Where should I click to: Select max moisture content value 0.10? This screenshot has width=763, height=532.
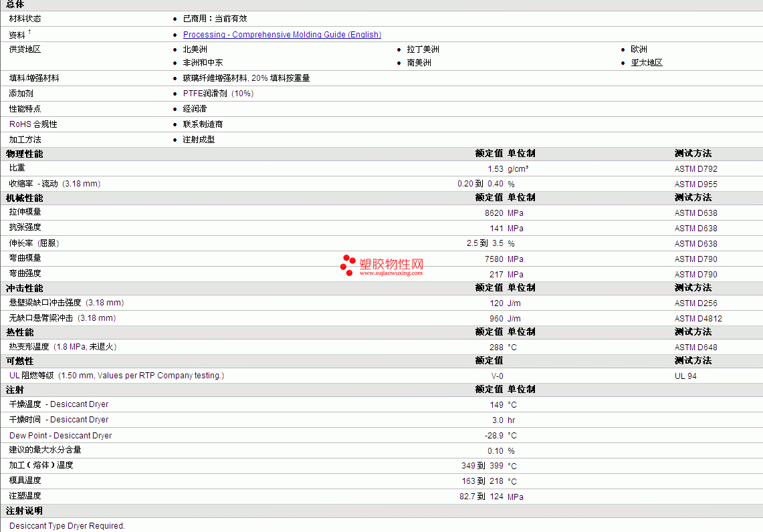coord(496,450)
